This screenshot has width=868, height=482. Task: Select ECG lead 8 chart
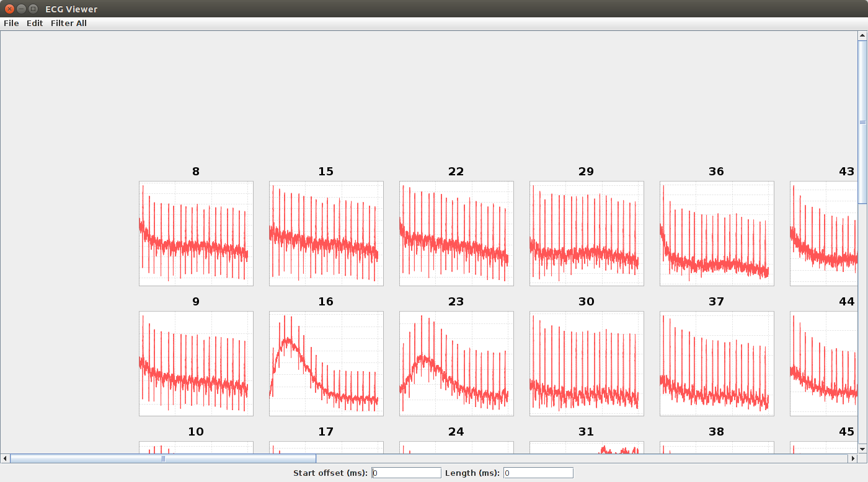(x=196, y=234)
